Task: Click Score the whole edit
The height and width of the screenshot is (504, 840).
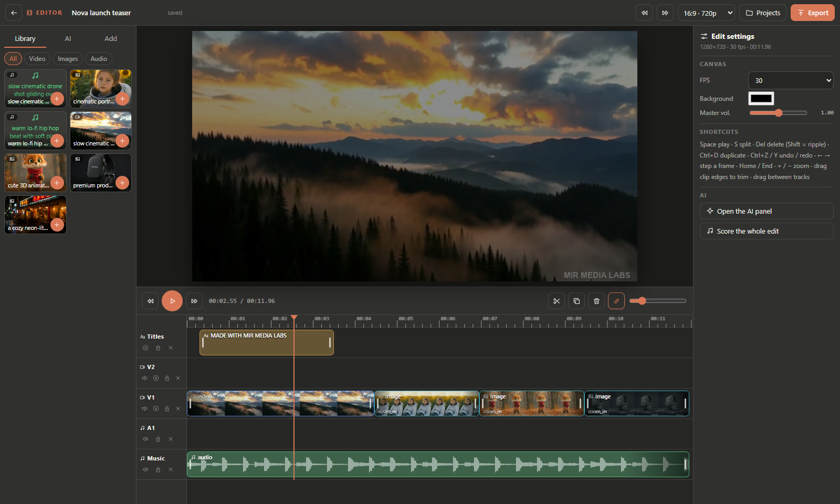Action: (766, 231)
